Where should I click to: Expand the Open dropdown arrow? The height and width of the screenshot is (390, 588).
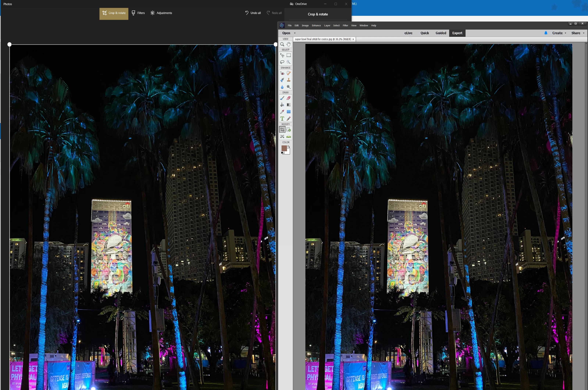click(x=295, y=33)
